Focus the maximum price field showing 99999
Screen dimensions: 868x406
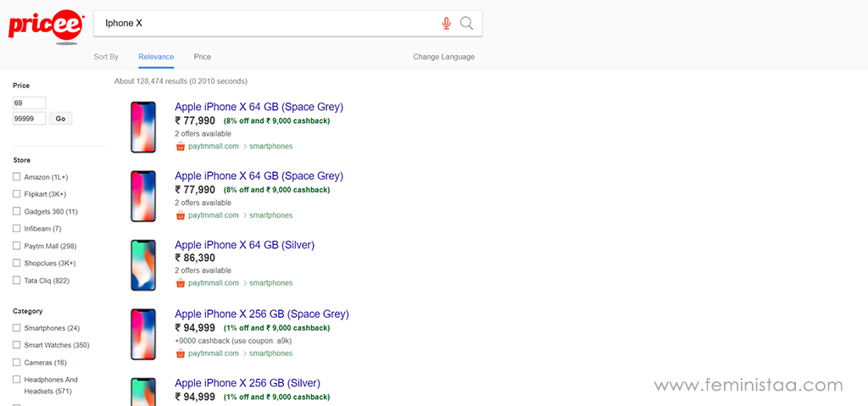point(30,119)
